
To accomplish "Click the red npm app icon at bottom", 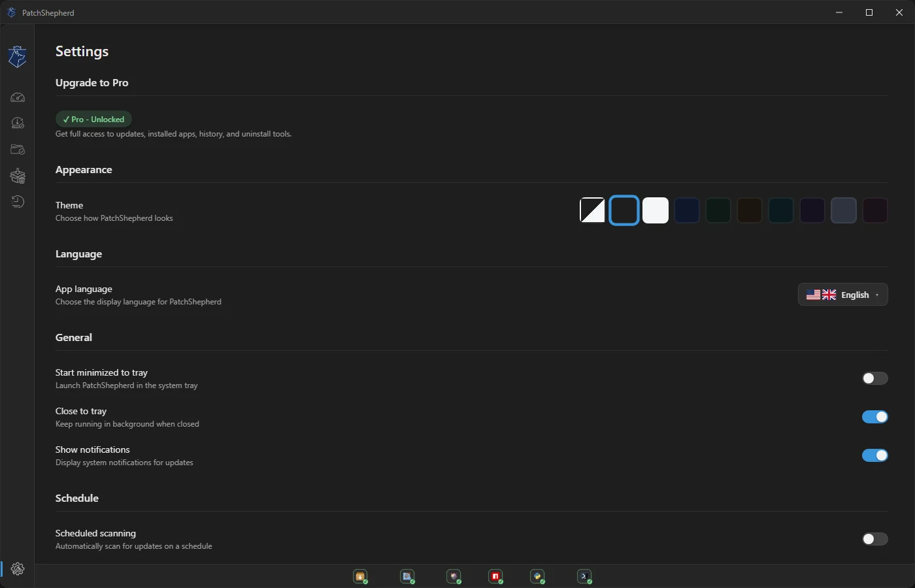I will 495,576.
